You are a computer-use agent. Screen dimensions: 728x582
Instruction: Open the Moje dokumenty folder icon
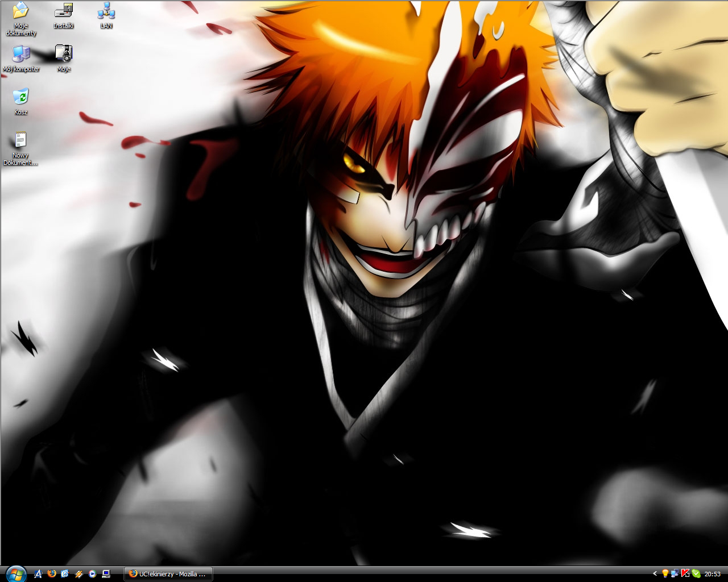tap(20, 18)
